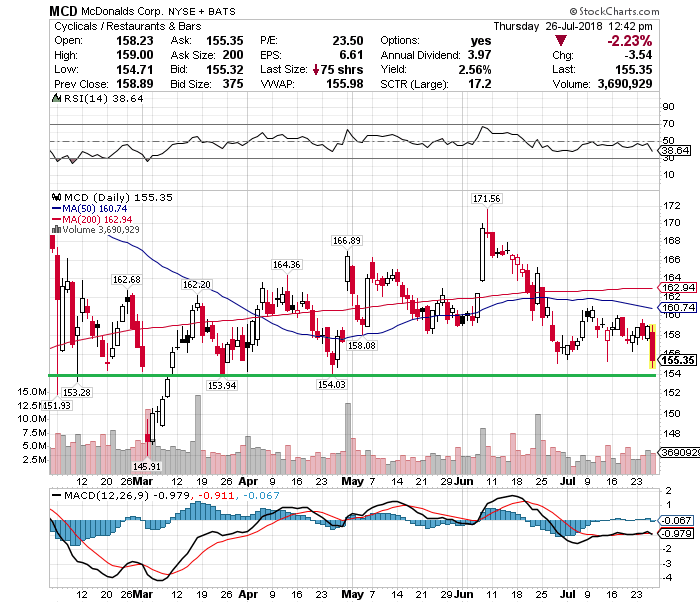Click the 166.89 price annotation
Screen dimensions: 700x603
[347, 241]
